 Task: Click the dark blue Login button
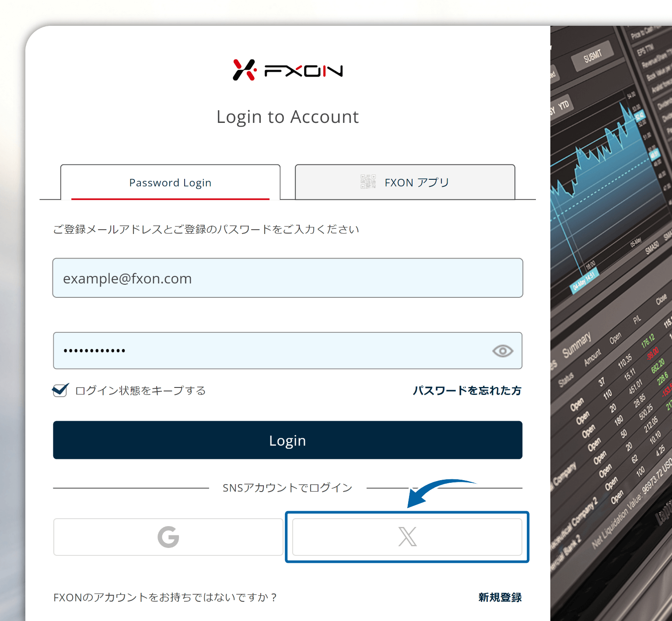tap(288, 440)
